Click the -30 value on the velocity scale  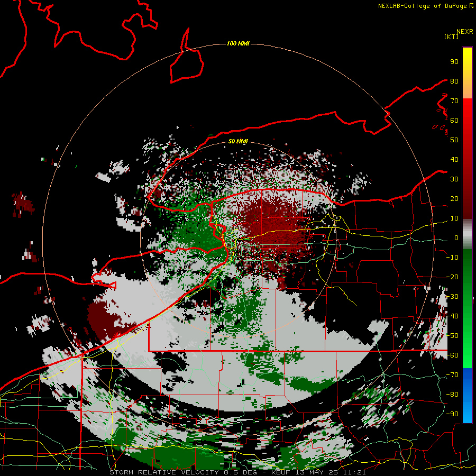pos(452,297)
